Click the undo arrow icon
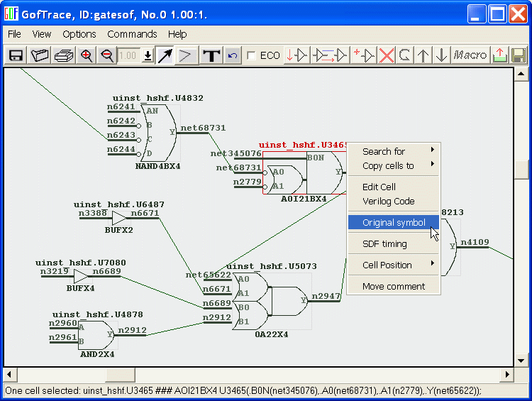The image size is (532, 401). coord(233,55)
